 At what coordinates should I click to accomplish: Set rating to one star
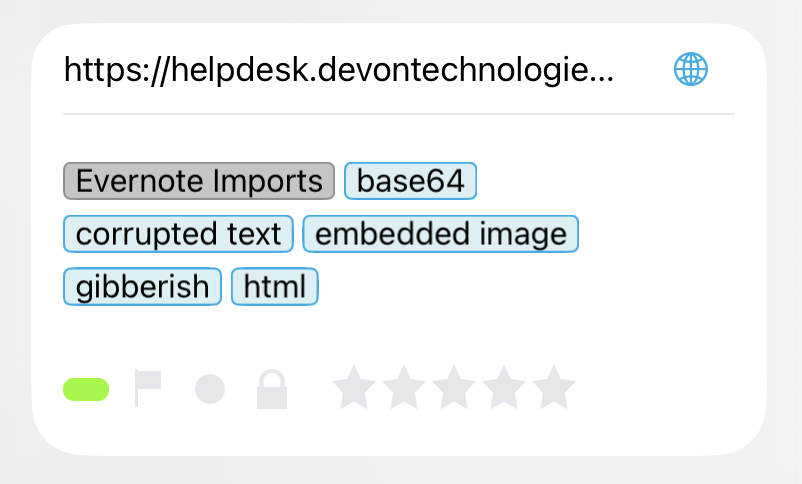coord(352,388)
